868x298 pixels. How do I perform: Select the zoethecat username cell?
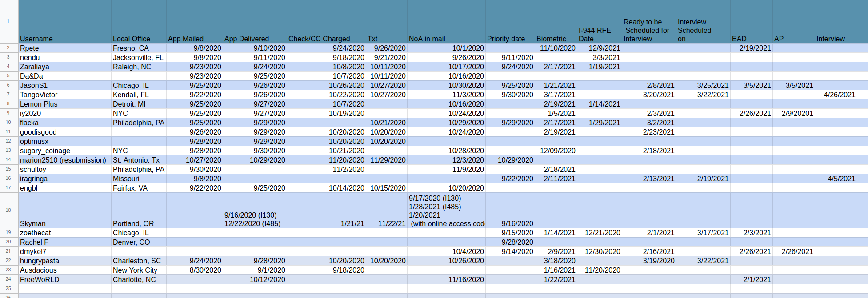click(x=65, y=233)
